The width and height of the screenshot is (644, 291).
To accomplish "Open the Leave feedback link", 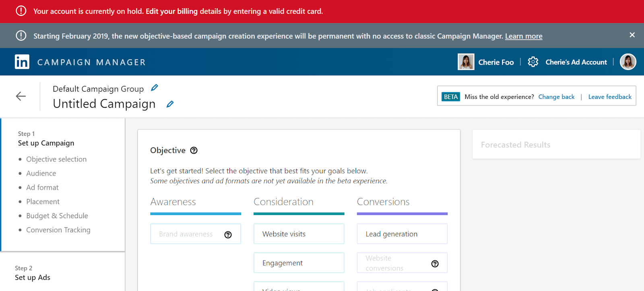I will (x=610, y=97).
